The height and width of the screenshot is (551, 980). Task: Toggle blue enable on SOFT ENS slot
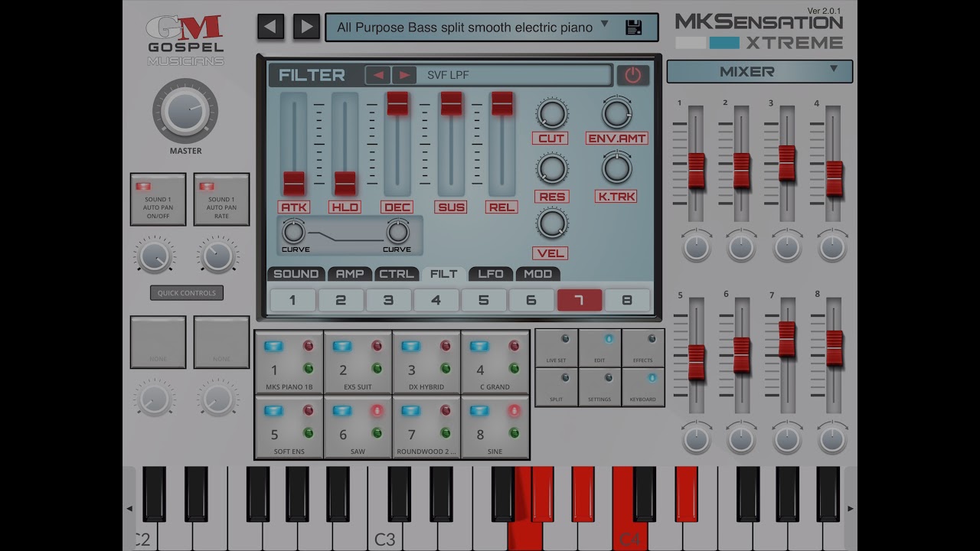tap(273, 411)
